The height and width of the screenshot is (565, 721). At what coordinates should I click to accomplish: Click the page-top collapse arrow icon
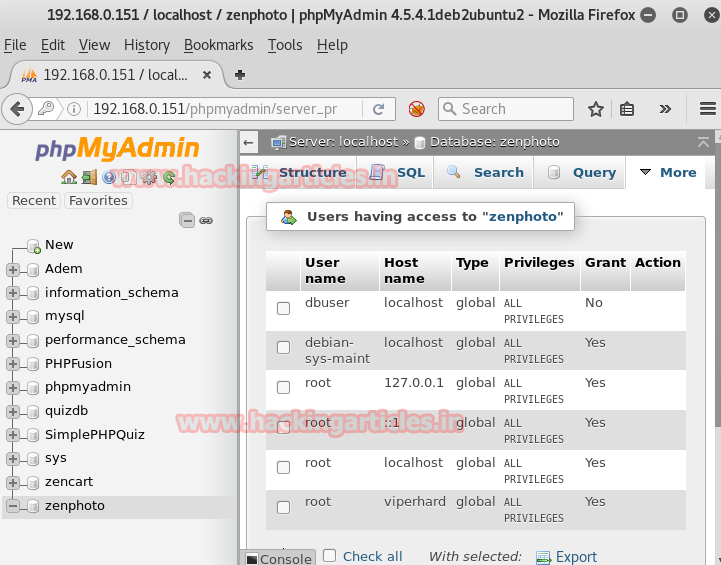point(703,142)
